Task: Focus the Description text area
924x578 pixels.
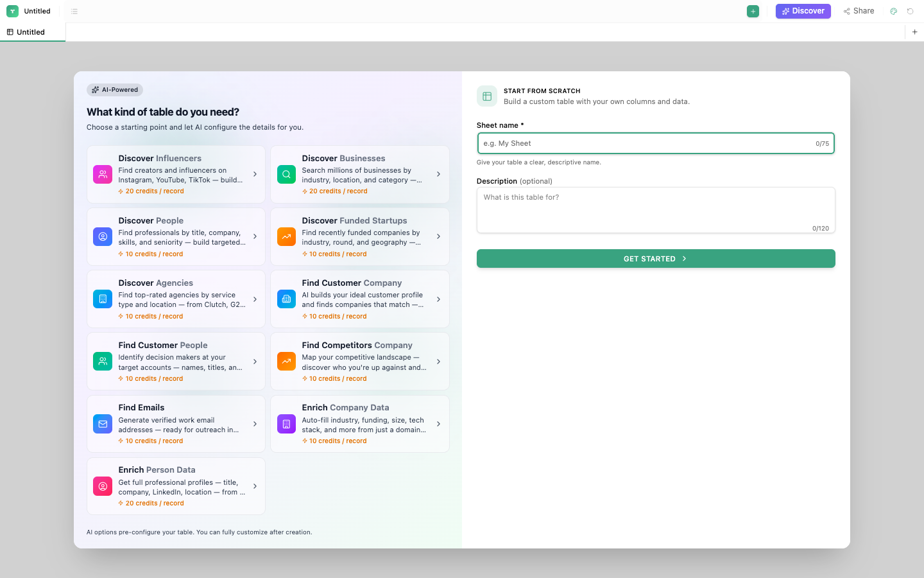Action: [656, 210]
